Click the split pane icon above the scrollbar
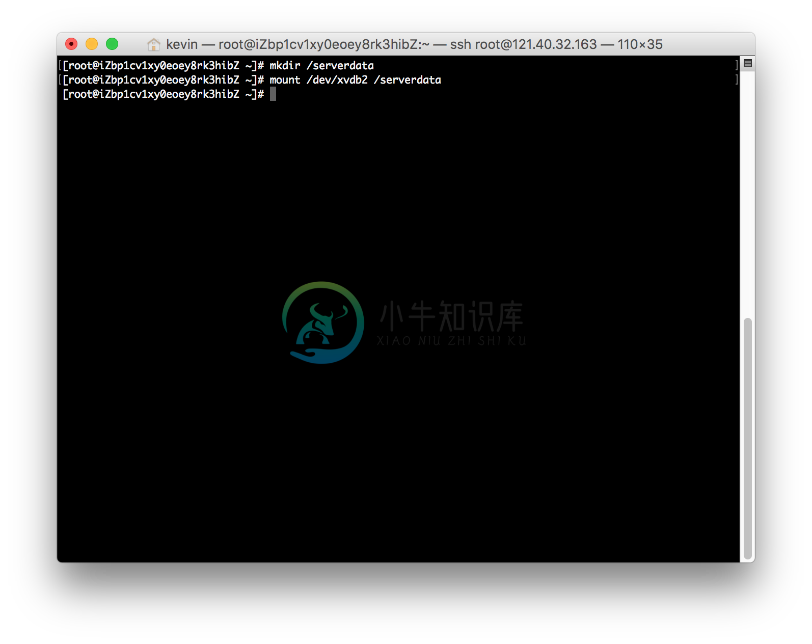Image resolution: width=812 pixels, height=644 pixels. [x=748, y=64]
